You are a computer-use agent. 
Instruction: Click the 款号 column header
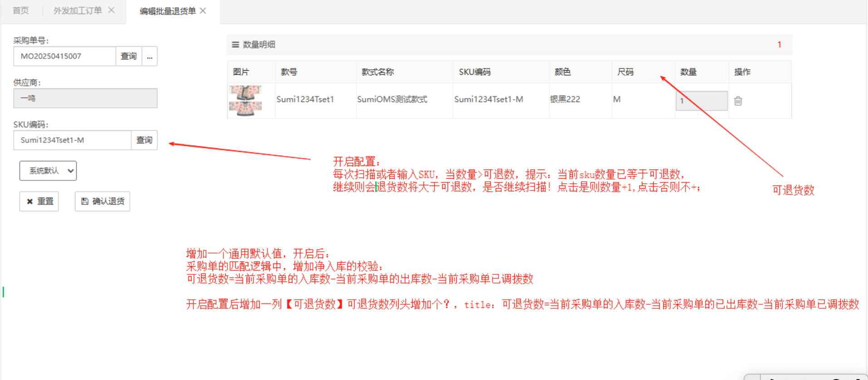click(289, 72)
